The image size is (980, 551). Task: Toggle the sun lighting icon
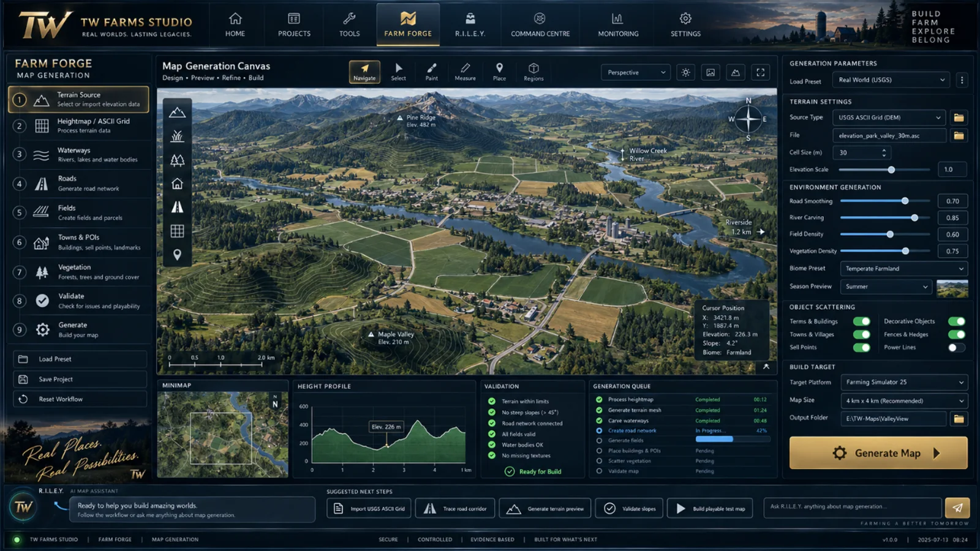[685, 72]
